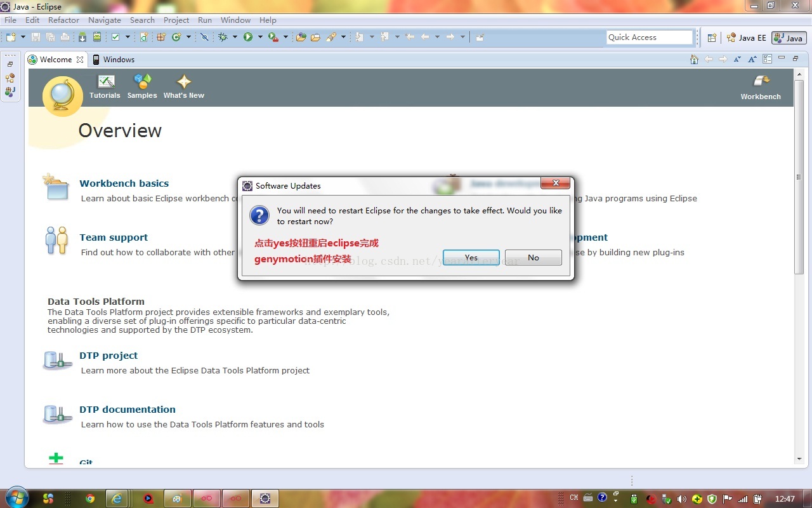Click the lint check-mark toolbar icon
Image resolution: width=812 pixels, height=508 pixels.
click(x=115, y=37)
